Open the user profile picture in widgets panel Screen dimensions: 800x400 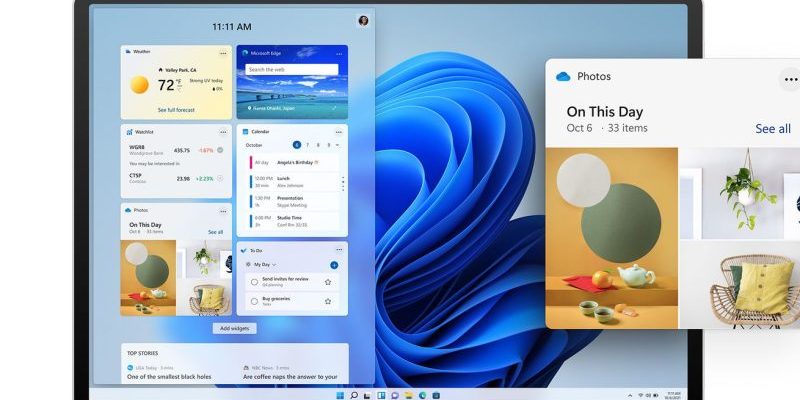coord(363,20)
